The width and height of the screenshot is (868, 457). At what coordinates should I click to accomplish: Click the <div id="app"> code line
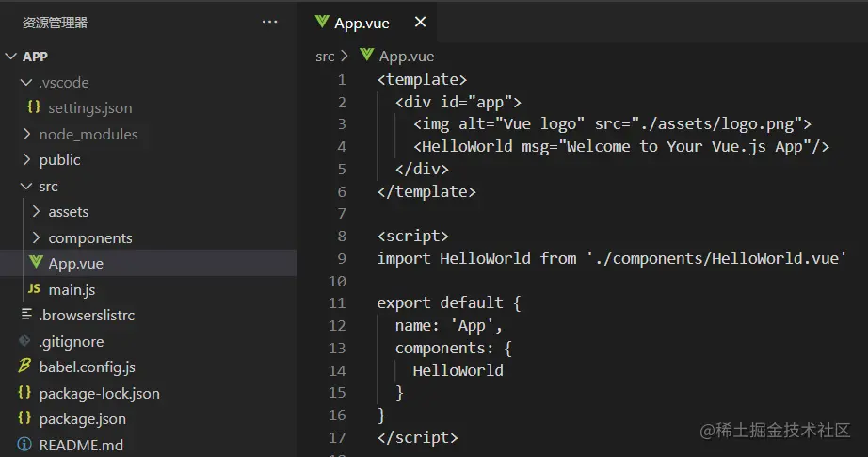pos(458,103)
